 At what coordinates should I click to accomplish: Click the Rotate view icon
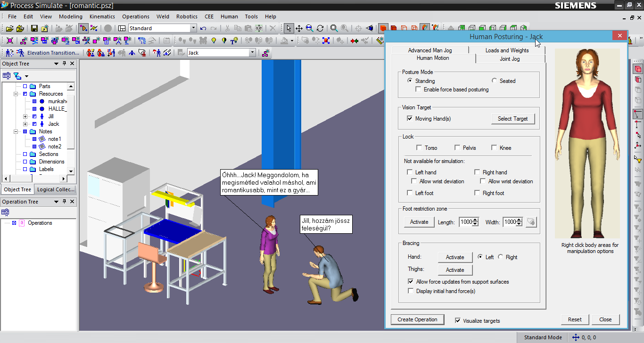point(320,28)
